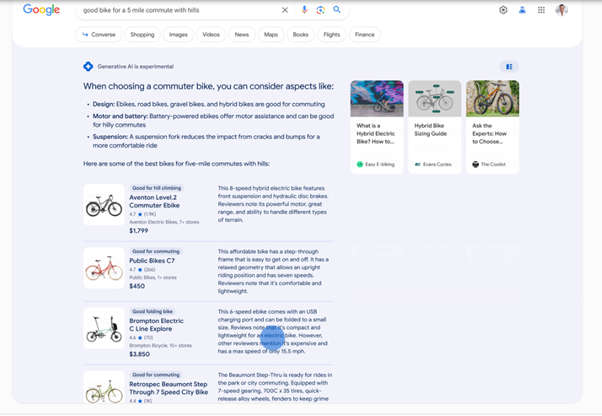602x416 pixels.
Task: Open the Google apps grid
Action: click(542, 10)
